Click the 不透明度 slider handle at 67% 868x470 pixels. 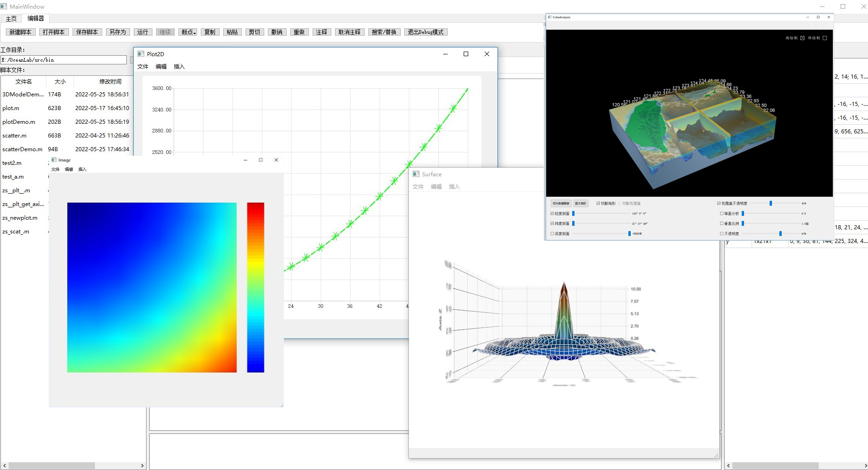pos(780,234)
